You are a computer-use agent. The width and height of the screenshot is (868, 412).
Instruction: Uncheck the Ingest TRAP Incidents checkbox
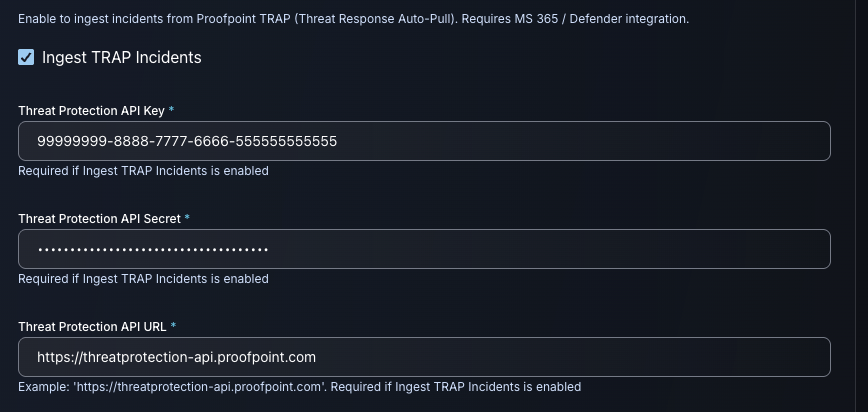27,58
